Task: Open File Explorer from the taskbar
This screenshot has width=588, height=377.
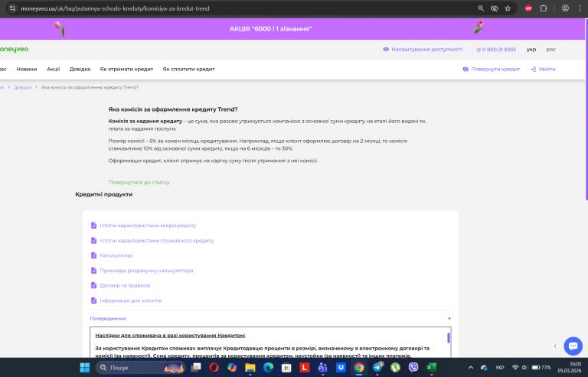Action: pos(250,368)
